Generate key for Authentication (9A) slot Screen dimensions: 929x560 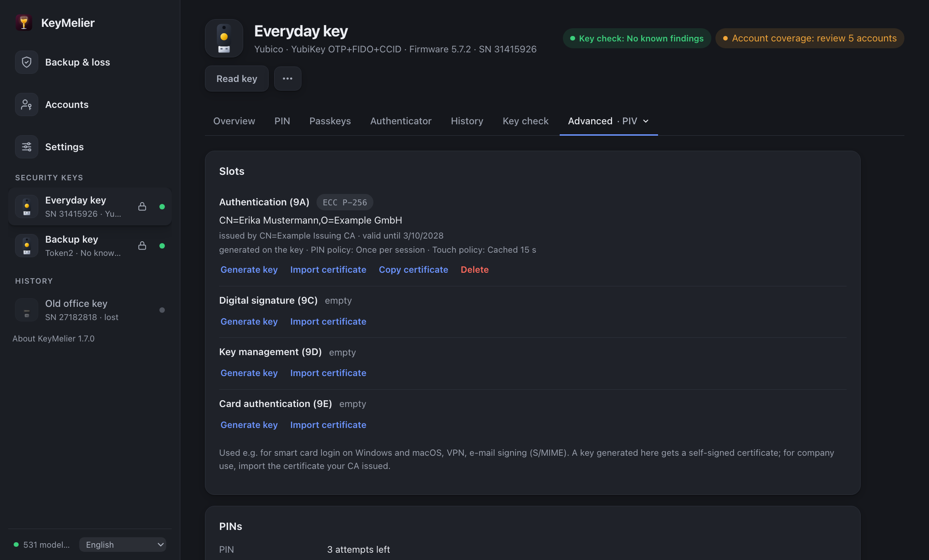249,270
